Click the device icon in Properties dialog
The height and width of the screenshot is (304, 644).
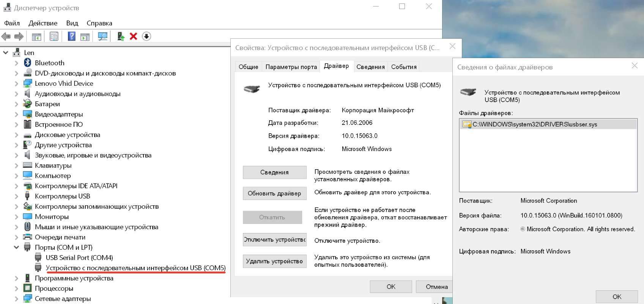click(x=252, y=89)
